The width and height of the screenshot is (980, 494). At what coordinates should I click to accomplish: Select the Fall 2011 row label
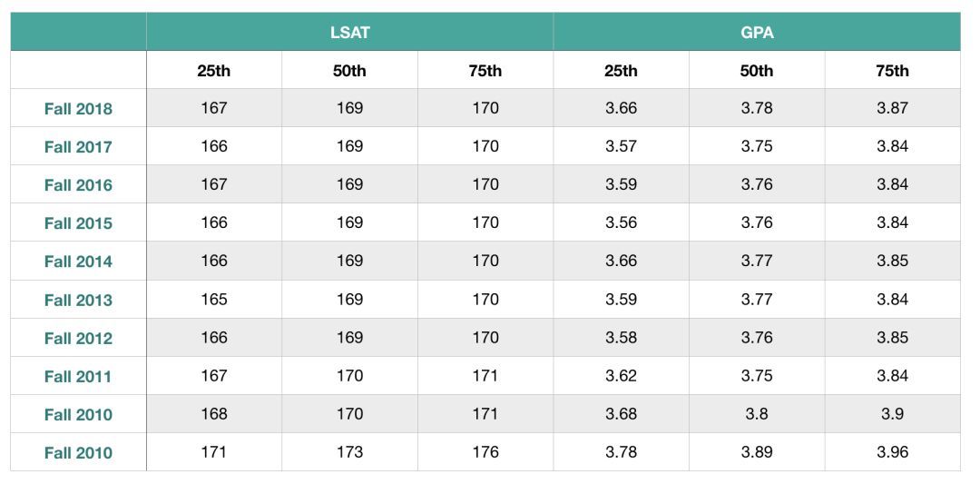pos(78,377)
